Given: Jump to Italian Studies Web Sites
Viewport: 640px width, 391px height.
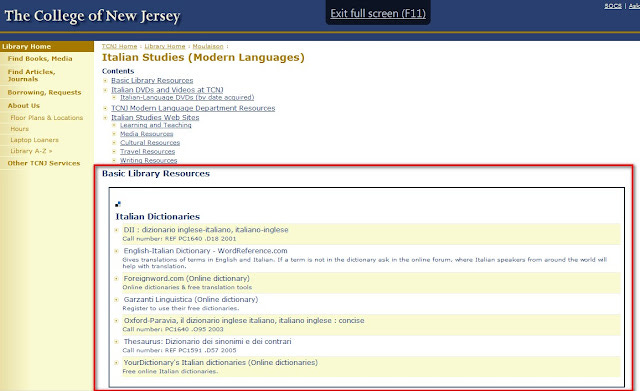Looking at the screenshot, I should (155, 118).
